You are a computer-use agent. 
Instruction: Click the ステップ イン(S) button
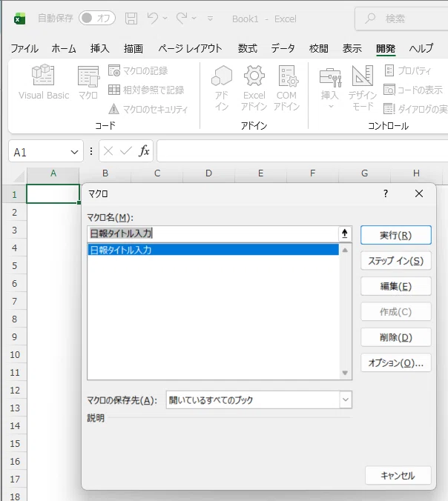pos(396,261)
